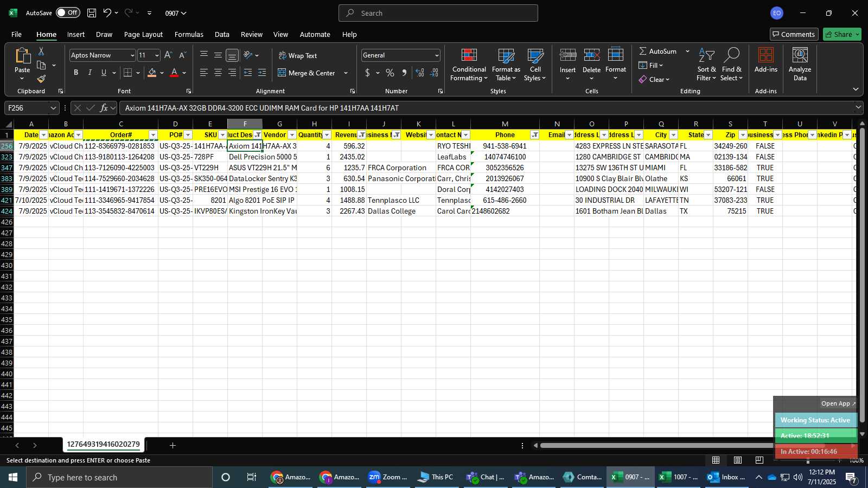Viewport: 868px width, 488px height.
Task: Click the Undo arrow icon
Action: coord(107,13)
